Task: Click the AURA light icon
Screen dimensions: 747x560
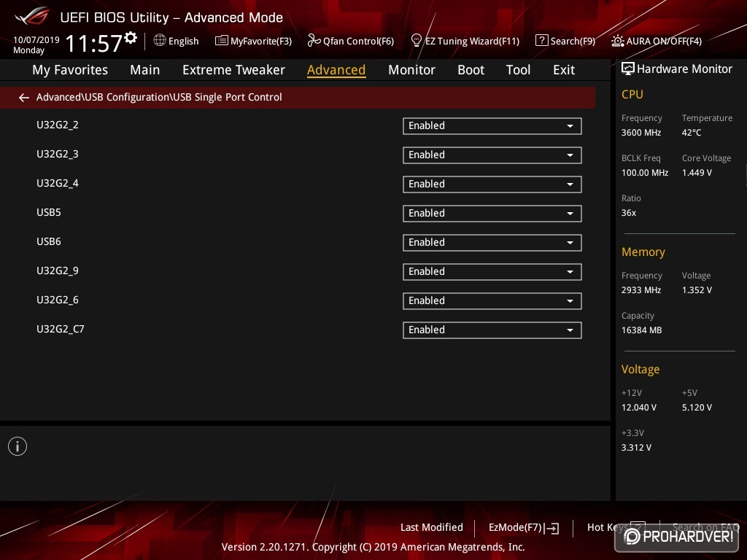Action: (x=617, y=41)
